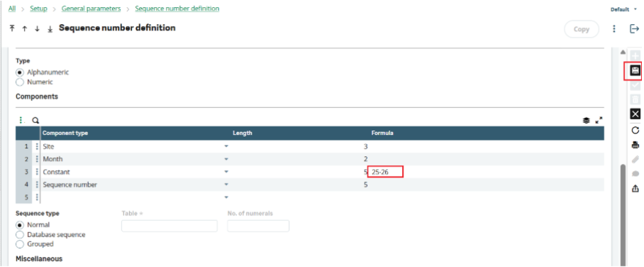Screen dimensions: 644x267
Task: Click the greyed checkmark icon in right panel
Action: tap(635, 85)
